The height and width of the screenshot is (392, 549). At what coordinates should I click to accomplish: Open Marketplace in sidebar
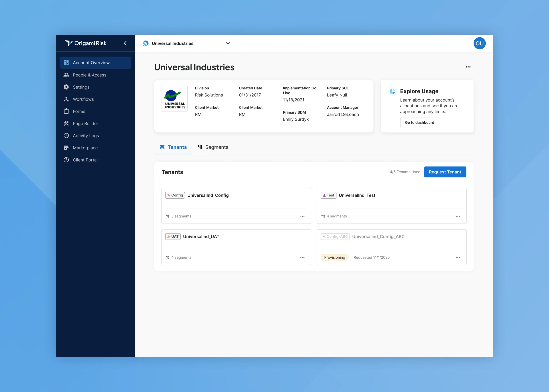pyautogui.click(x=95, y=148)
